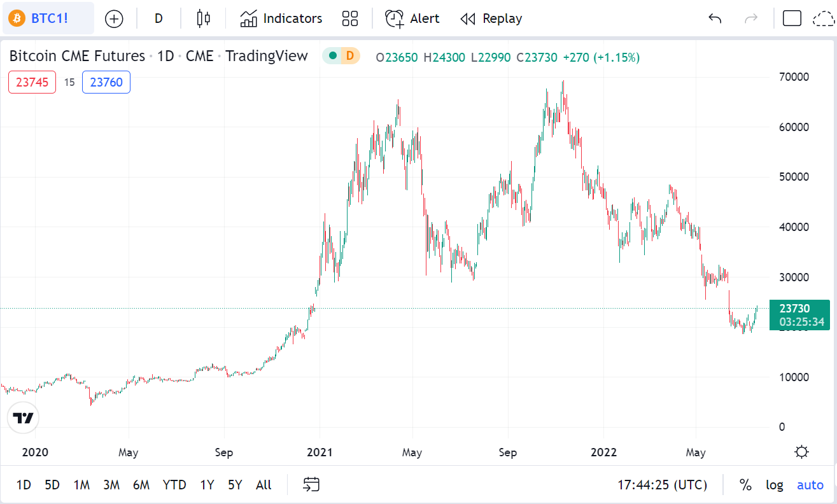Redo the chart action
This screenshot has height=504, width=837.
tap(751, 18)
